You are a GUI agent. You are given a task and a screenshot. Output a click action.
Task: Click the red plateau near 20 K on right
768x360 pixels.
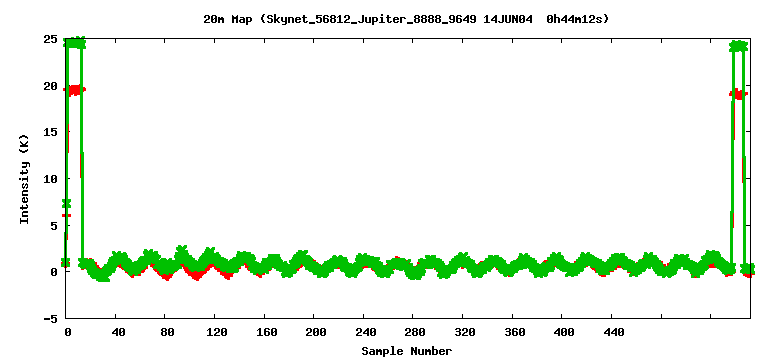coord(739,94)
